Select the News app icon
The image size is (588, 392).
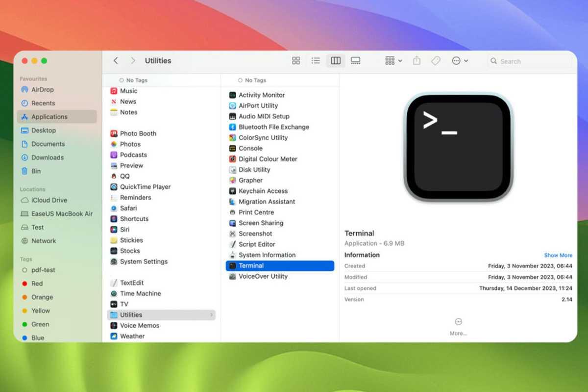point(114,102)
